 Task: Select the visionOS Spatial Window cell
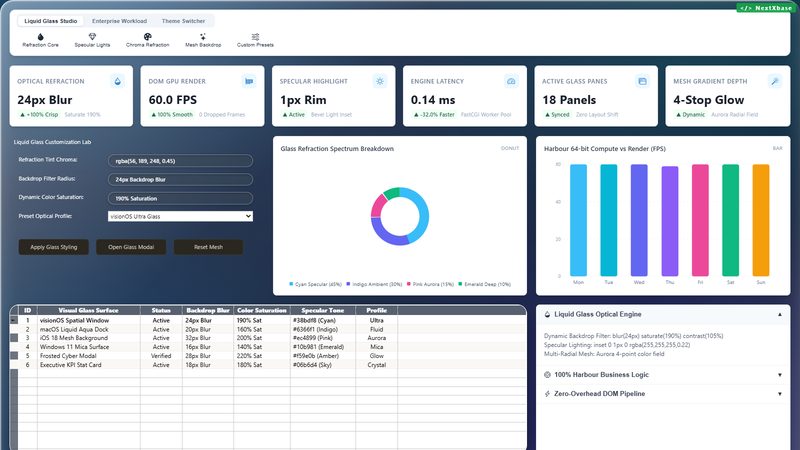pos(89,320)
